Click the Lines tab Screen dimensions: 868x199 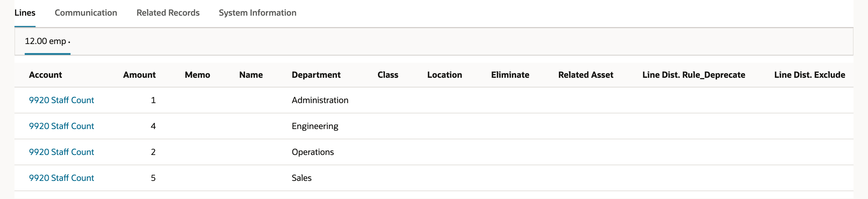click(x=25, y=13)
